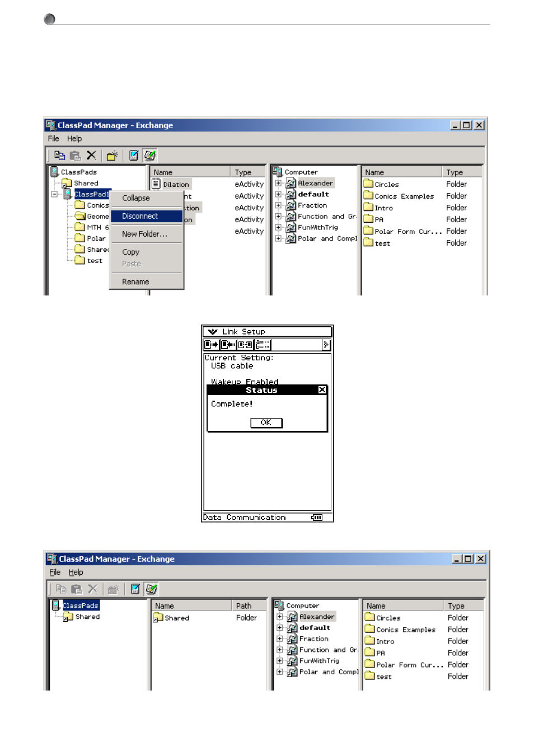This screenshot has height=756, width=534.
Task: Tap the two-device link icon in Link Setup
Action: (x=245, y=345)
